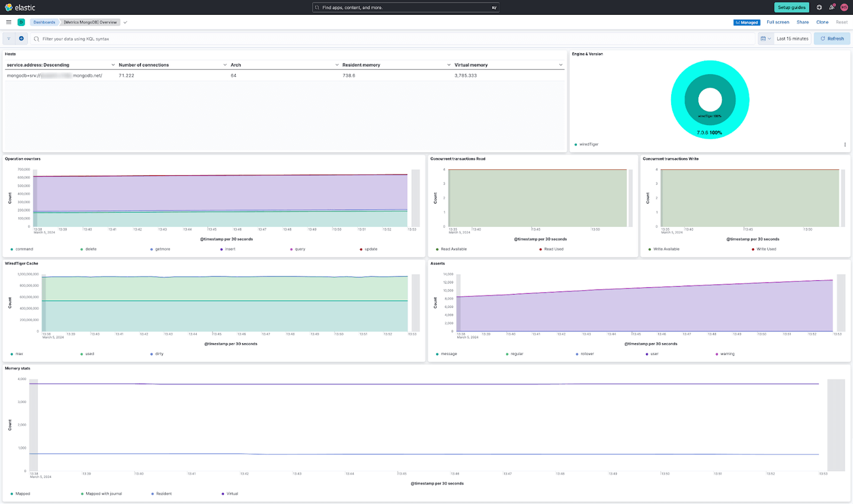Expand Number of connections column menu
This screenshot has height=504, width=853.
pyautogui.click(x=225, y=65)
